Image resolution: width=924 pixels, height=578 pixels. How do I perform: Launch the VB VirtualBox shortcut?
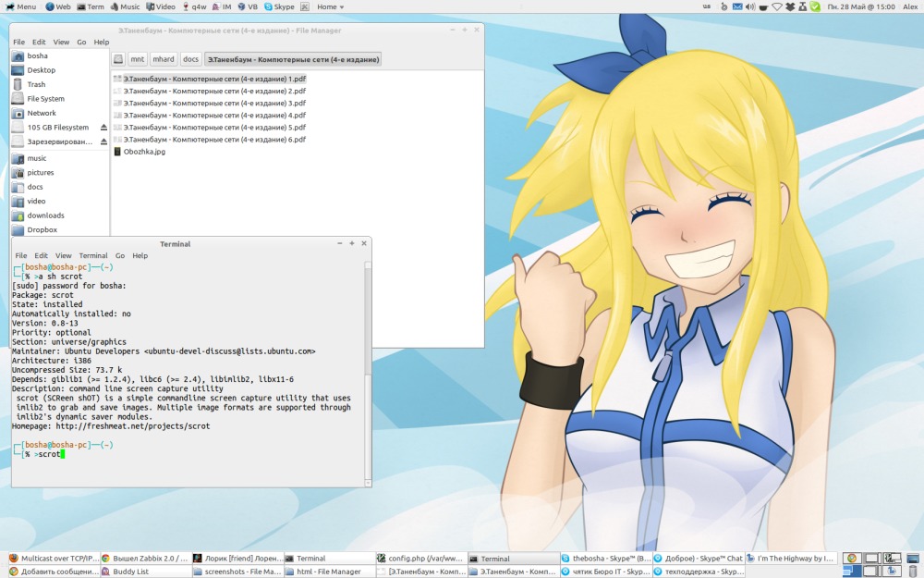coord(248,6)
